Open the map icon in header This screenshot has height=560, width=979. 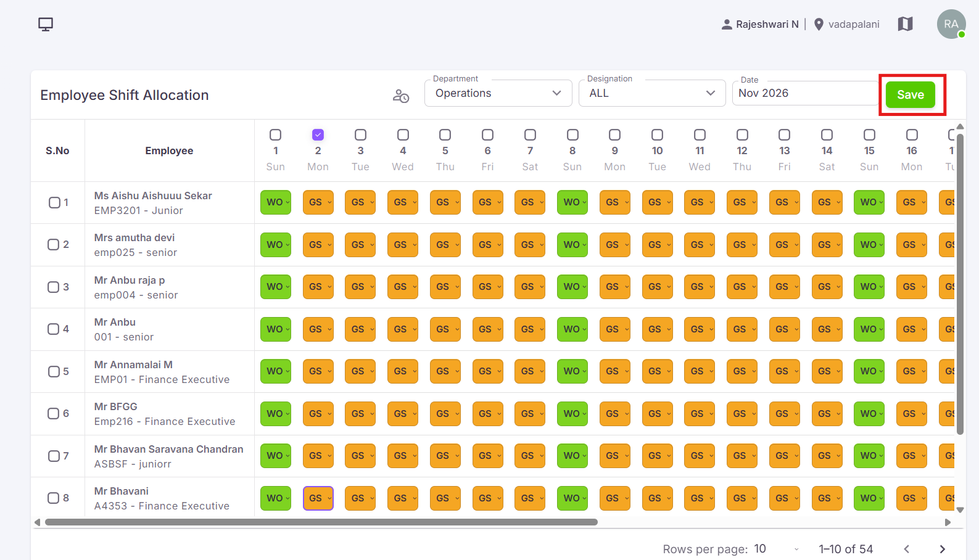coord(905,24)
